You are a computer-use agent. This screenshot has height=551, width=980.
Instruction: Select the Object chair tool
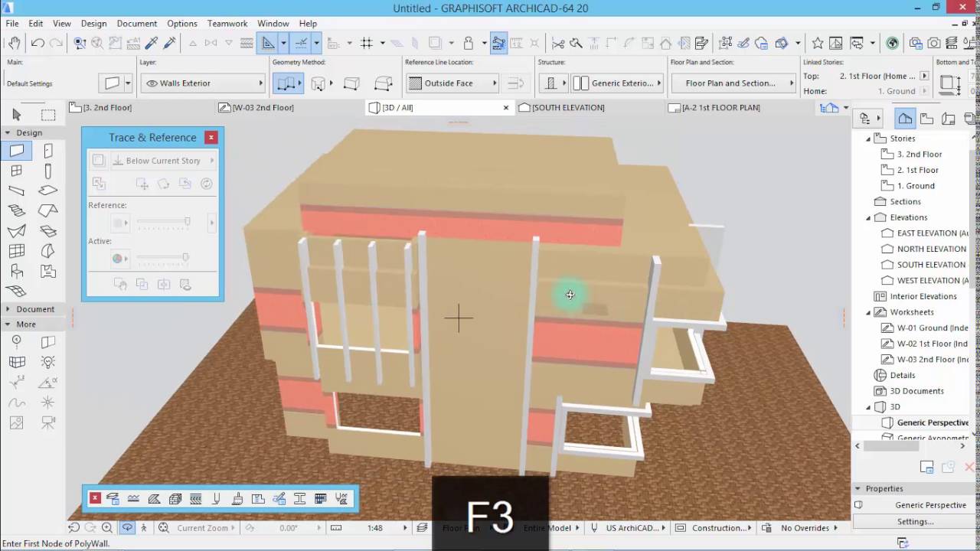(17, 270)
